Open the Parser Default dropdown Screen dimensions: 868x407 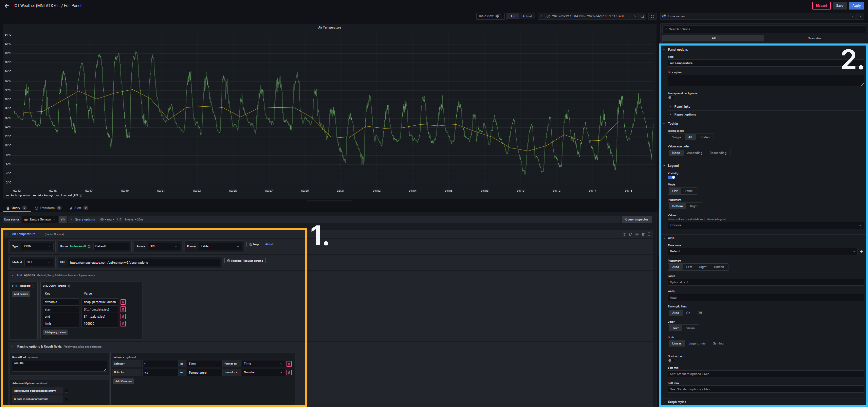click(111, 246)
